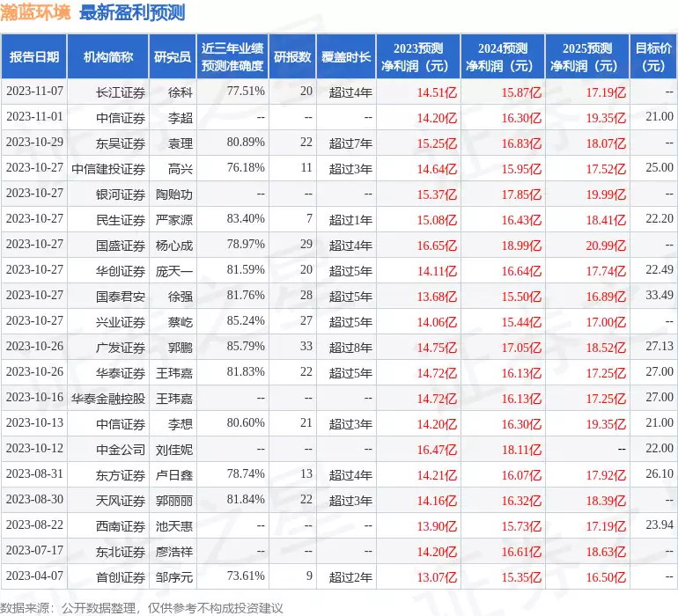This screenshot has height=616, width=678.
Task: Select the 机构简称 column header
Action: pyautogui.click(x=108, y=56)
